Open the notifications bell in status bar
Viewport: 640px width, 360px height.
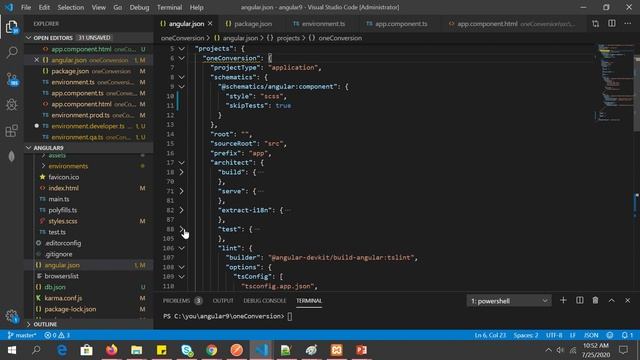coord(627,335)
